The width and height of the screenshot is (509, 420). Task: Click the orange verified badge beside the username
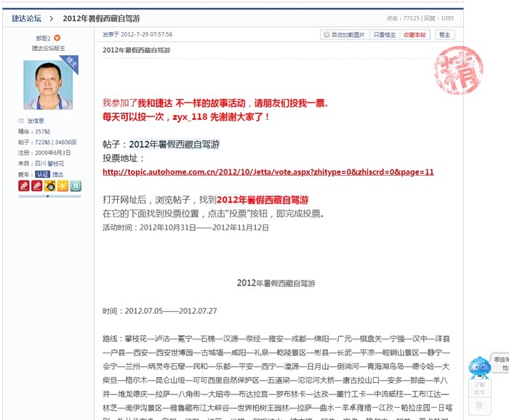[x=57, y=38]
